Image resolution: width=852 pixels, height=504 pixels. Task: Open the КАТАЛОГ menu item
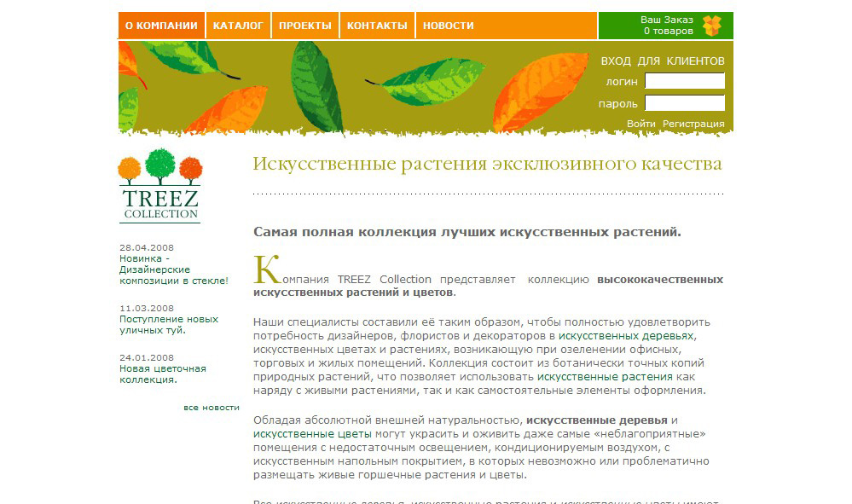point(238,26)
